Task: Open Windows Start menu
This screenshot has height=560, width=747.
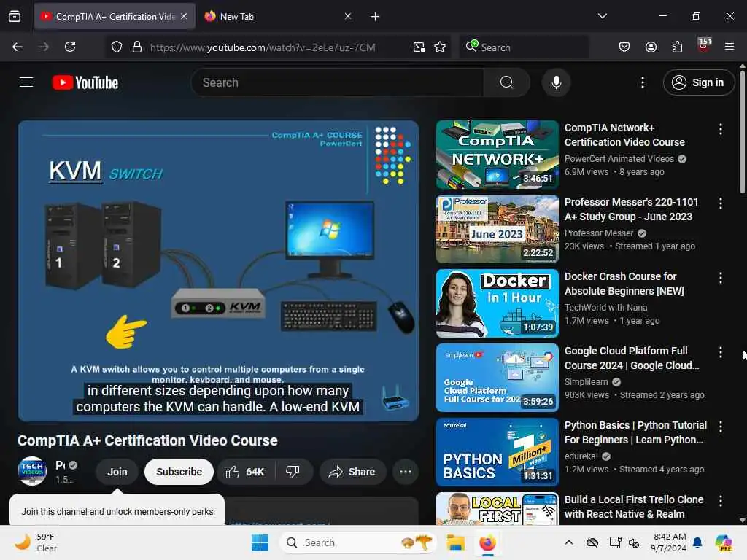Action: 260,542
